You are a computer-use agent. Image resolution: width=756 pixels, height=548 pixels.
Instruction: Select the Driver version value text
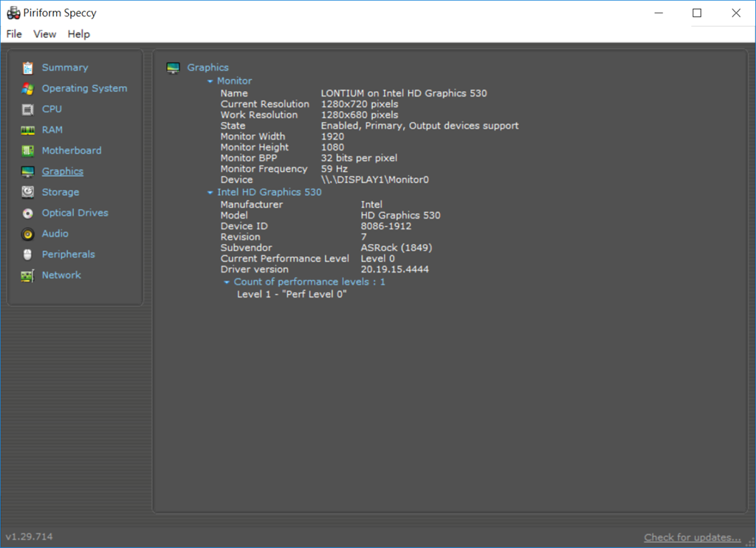tap(394, 270)
